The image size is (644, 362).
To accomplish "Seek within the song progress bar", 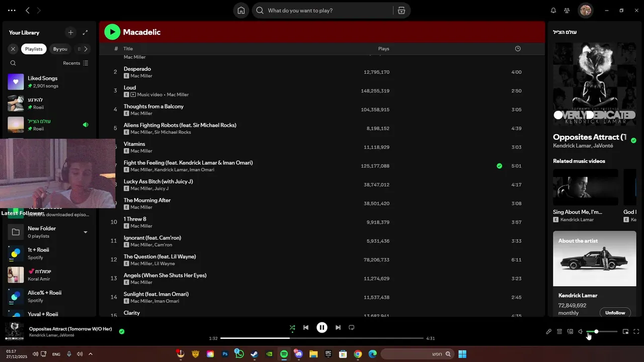I will tap(322, 338).
